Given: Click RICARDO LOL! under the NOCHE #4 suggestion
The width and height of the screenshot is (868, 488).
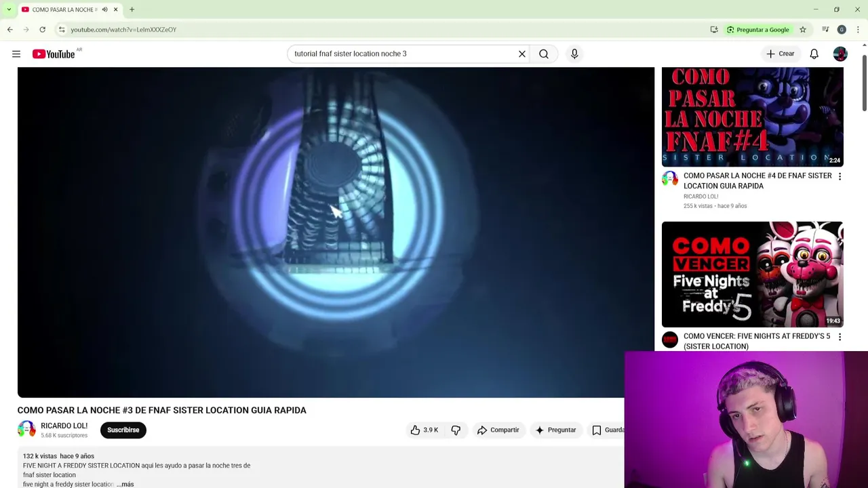Looking at the screenshot, I should coord(701,197).
